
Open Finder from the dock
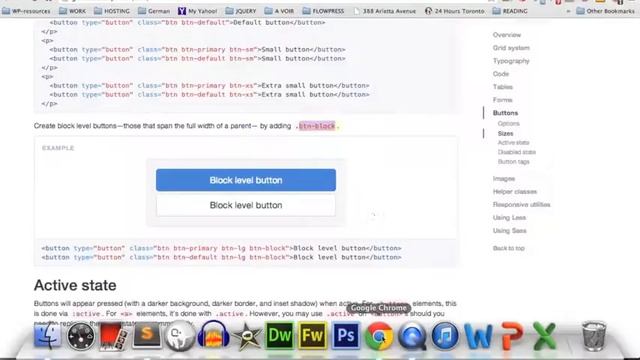47,336
